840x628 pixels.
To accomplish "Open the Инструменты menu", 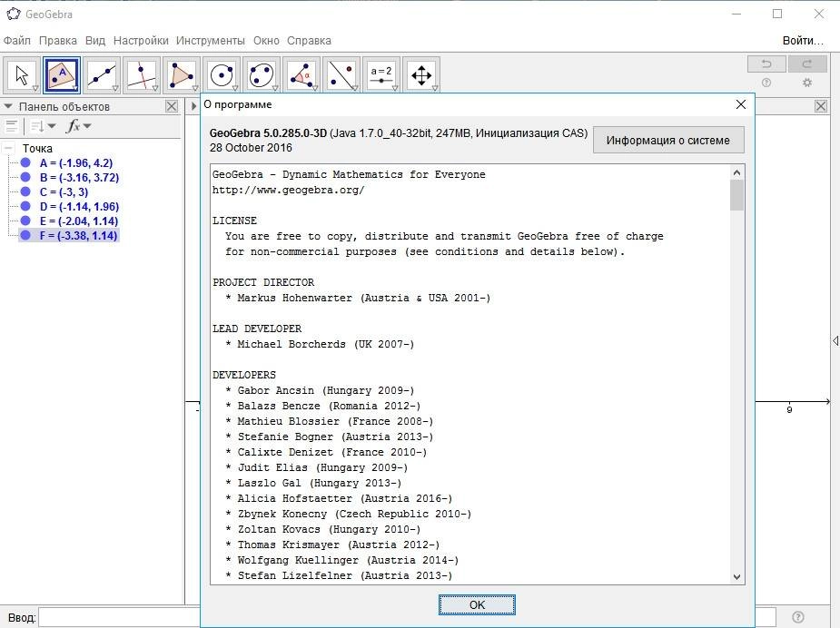I will point(210,41).
